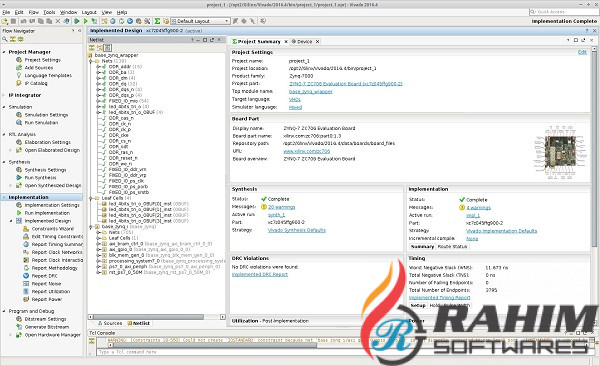This screenshot has height=366, width=600.
Task: Click the Redo toolbar icon
Action: coord(32,21)
